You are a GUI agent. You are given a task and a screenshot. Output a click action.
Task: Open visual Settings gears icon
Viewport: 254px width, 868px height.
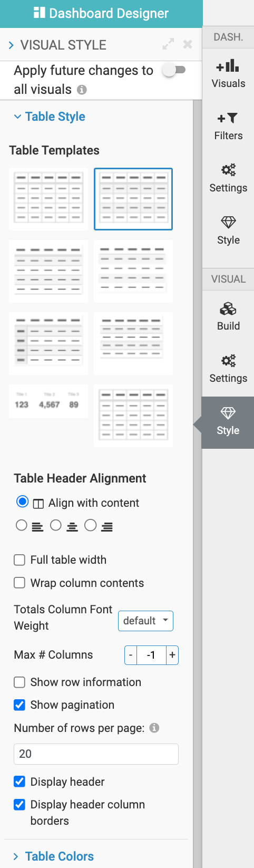click(x=228, y=369)
